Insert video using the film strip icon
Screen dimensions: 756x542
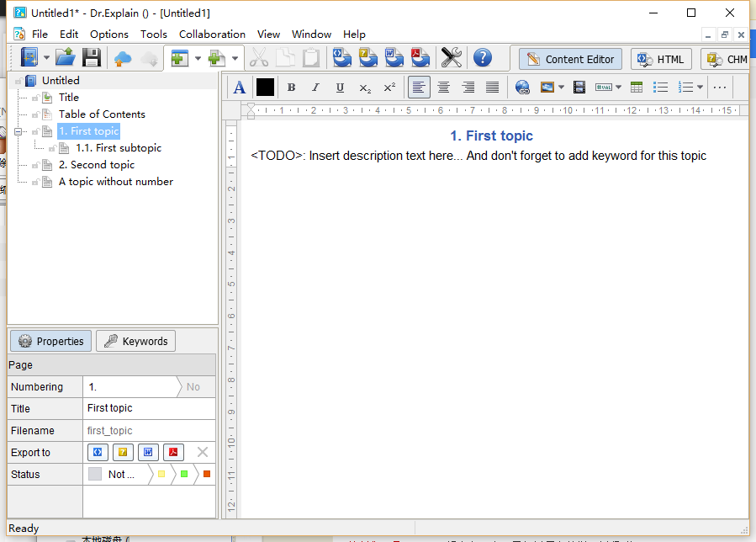click(x=579, y=88)
